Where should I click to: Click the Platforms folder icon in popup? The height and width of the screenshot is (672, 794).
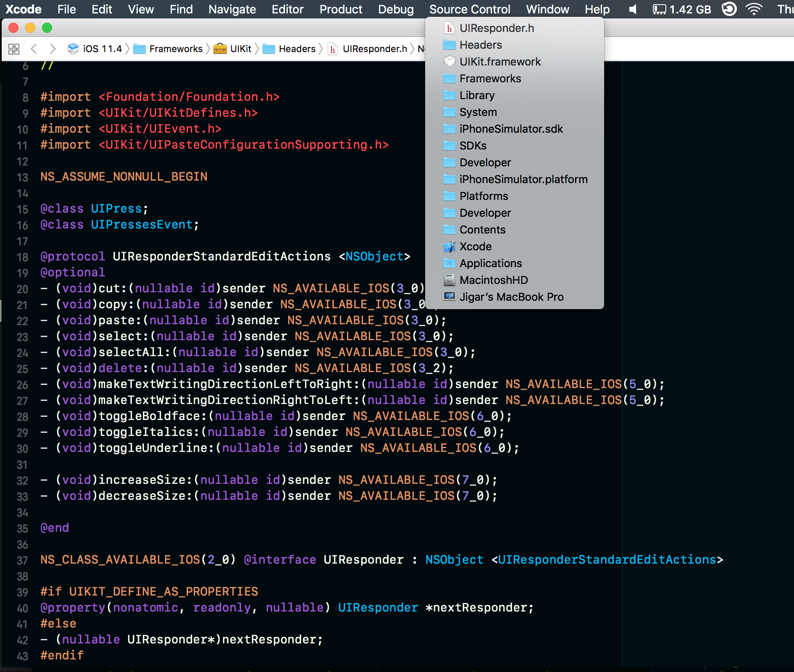tap(450, 196)
